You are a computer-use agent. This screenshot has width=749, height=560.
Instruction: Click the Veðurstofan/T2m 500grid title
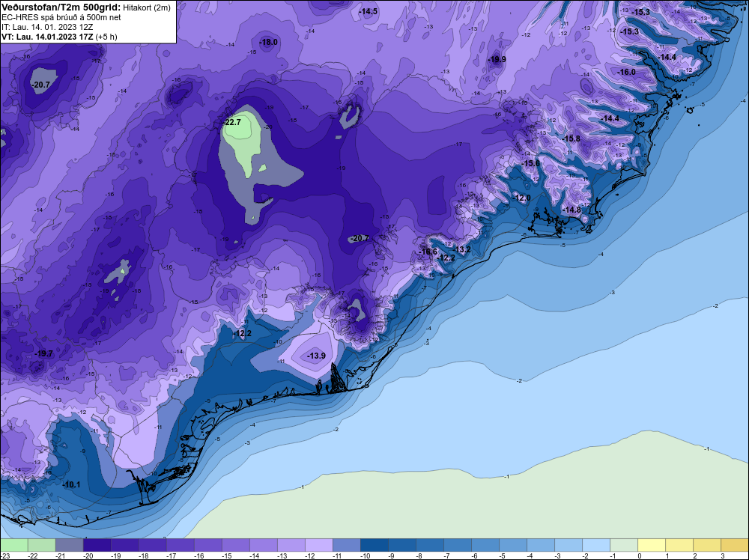(x=60, y=7)
